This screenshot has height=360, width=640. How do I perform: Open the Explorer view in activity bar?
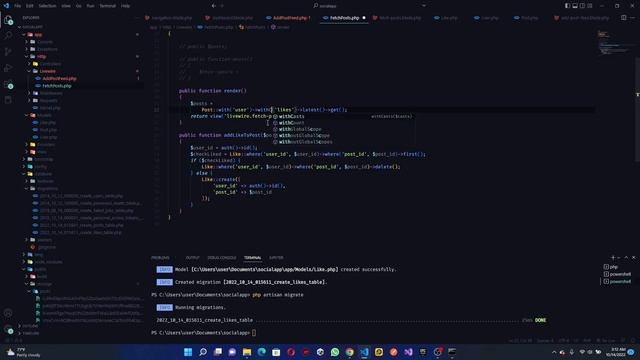(8, 20)
